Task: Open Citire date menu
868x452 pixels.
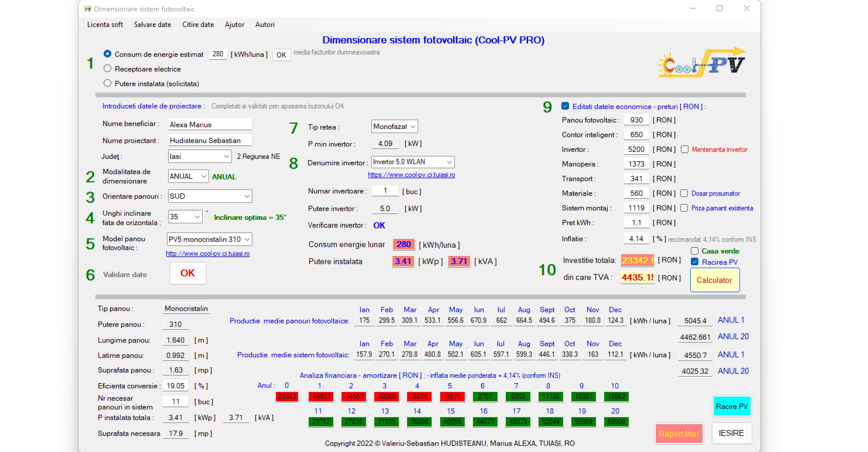Action: tap(198, 24)
